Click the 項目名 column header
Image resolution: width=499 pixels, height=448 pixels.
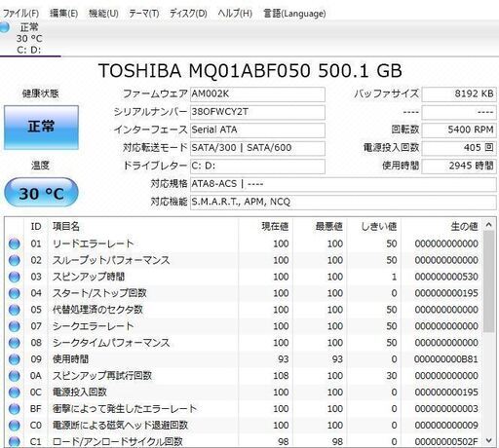(x=143, y=226)
